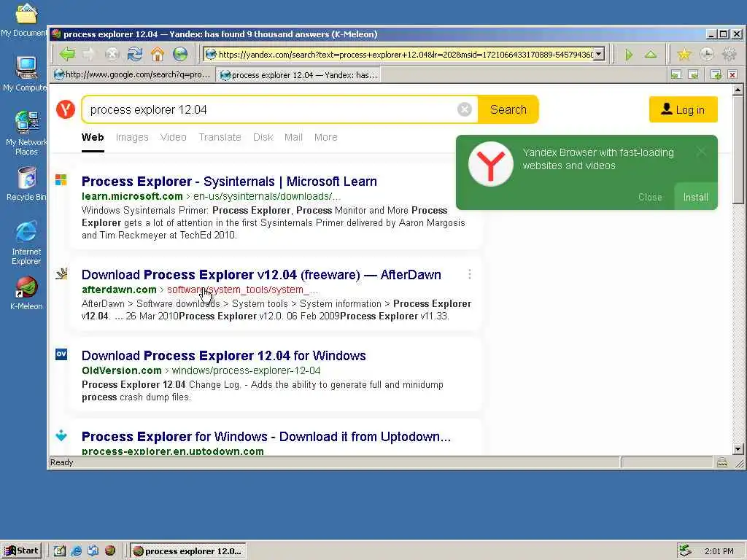Open the home page icon

pyautogui.click(x=158, y=54)
